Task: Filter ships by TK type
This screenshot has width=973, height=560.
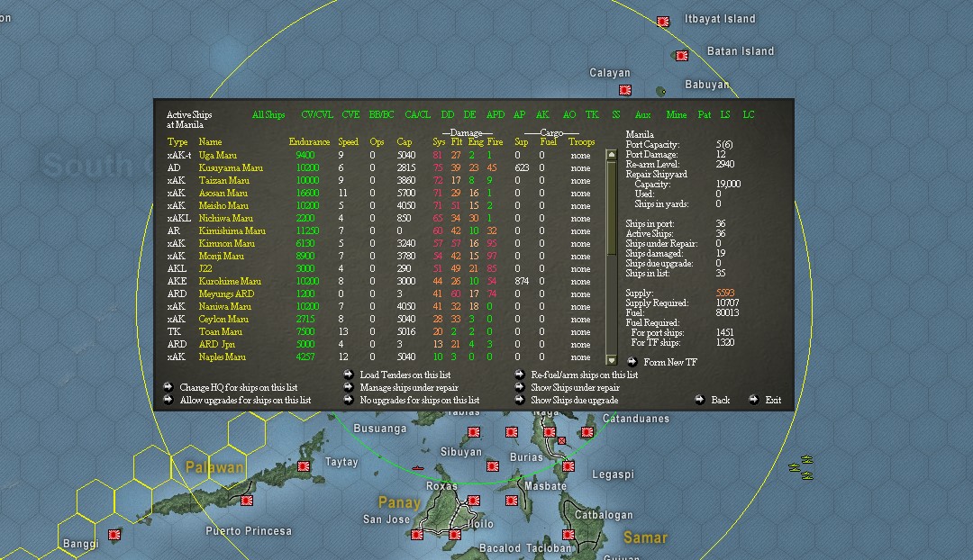Action: point(592,114)
